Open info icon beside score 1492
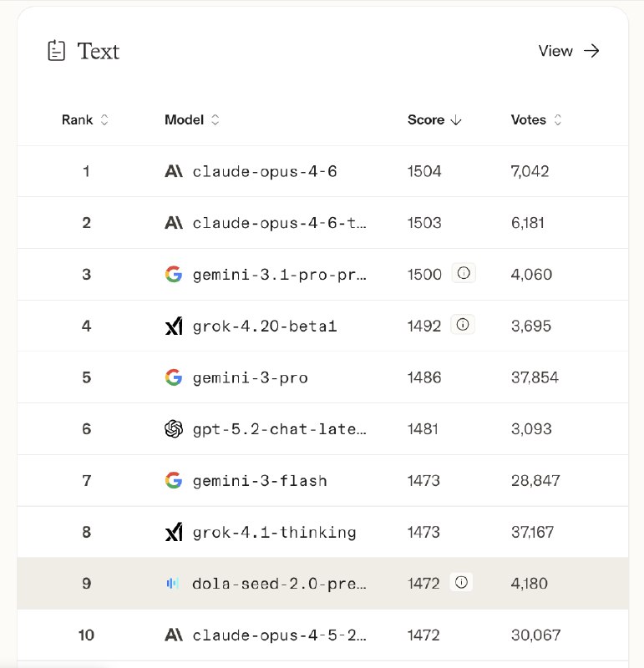Image resolution: width=644 pixels, height=668 pixels. (464, 325)
